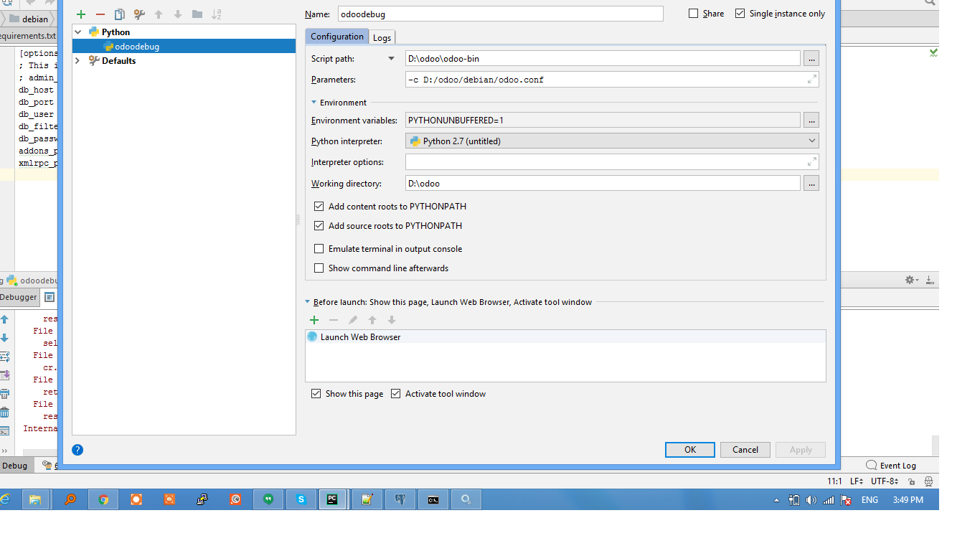The height and width of the screenshot is (551, 980).
Task: Click the up-the-stack-trace arrow in debug console
Action: (5, 320)
